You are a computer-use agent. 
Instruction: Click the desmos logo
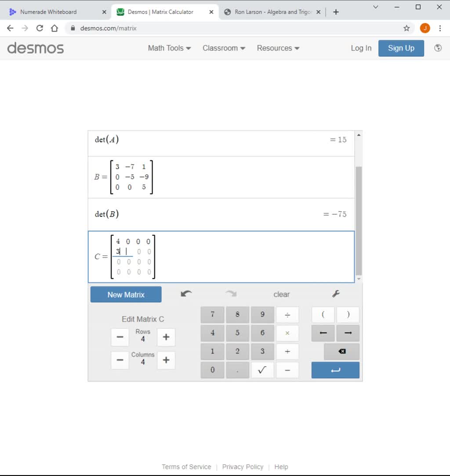pos(35,48)
